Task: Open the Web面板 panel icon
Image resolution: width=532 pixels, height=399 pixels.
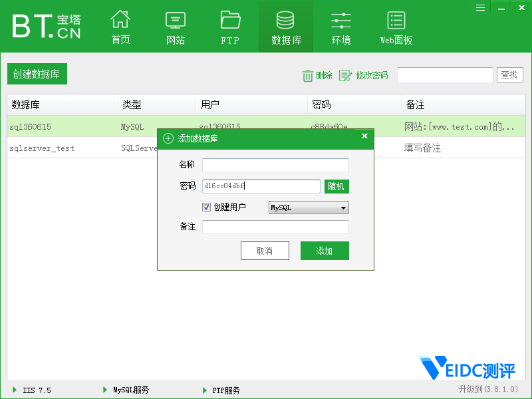Action: (x=396, y=20)
